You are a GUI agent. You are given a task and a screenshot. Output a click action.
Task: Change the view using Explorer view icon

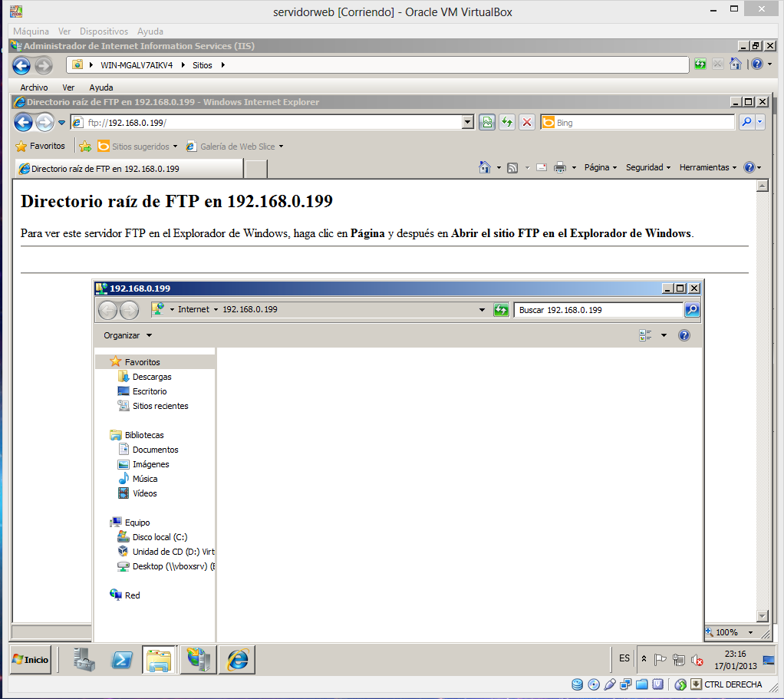645,335
